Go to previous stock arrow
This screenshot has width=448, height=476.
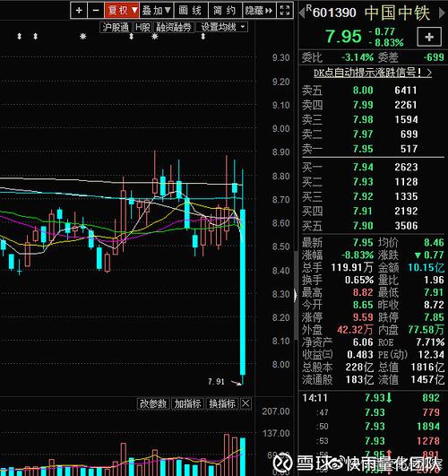click(301, 13)
